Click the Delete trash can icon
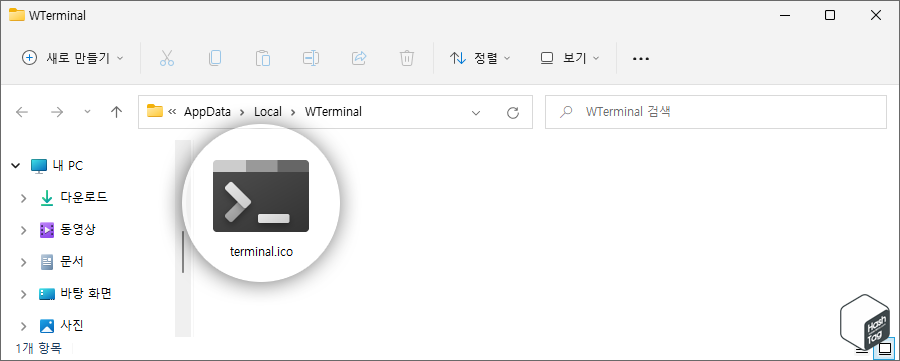The width and height of the screenshot is (900, 361). point(407,58)
